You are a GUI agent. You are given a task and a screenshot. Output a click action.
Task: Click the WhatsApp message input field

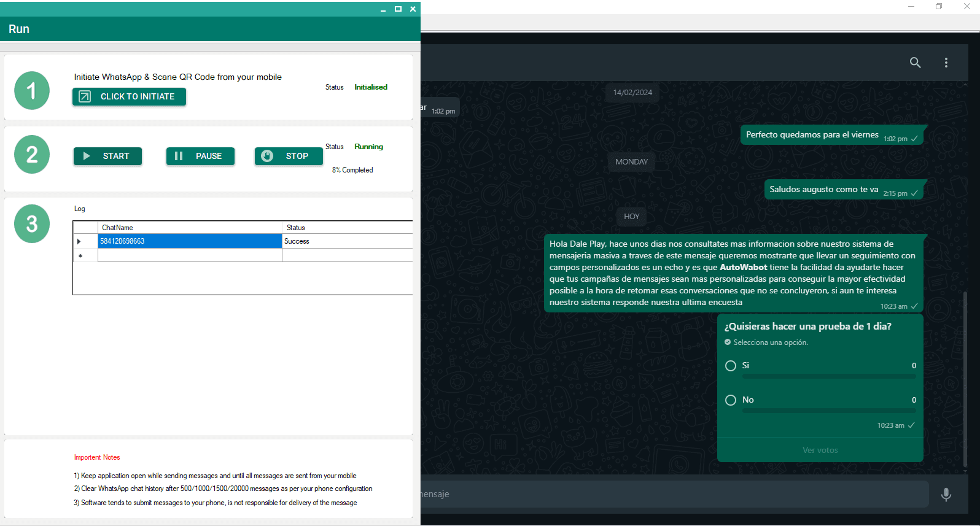(x=675, y=494)
